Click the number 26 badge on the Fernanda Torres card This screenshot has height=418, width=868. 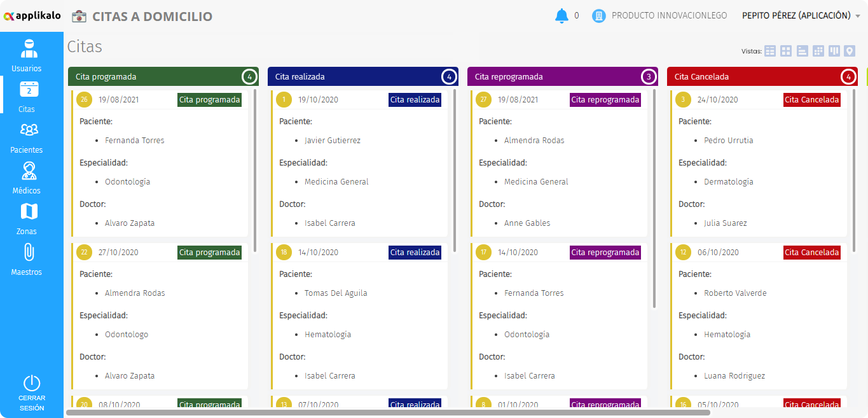point(84,100)
